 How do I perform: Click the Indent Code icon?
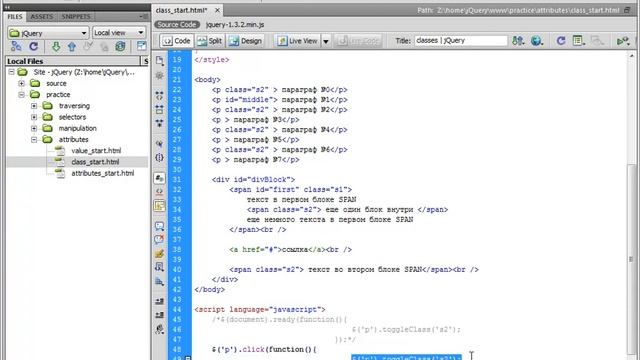160,301
